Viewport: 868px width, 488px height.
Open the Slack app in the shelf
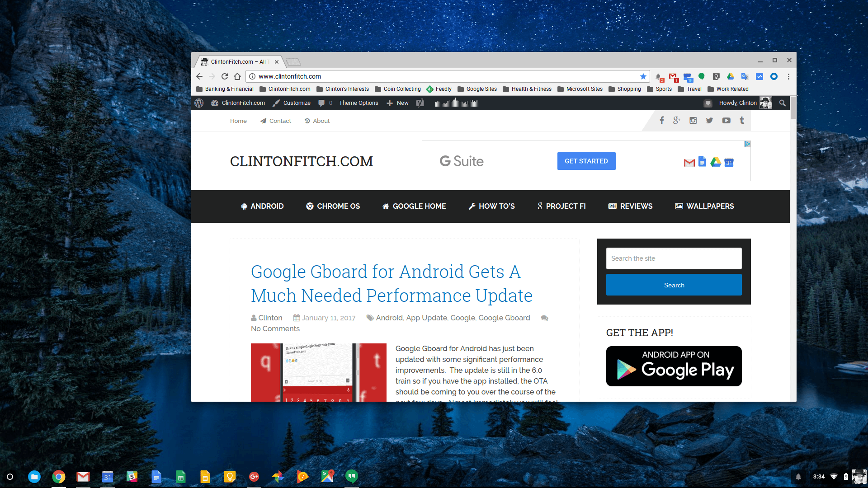click(x=132, y=476)
